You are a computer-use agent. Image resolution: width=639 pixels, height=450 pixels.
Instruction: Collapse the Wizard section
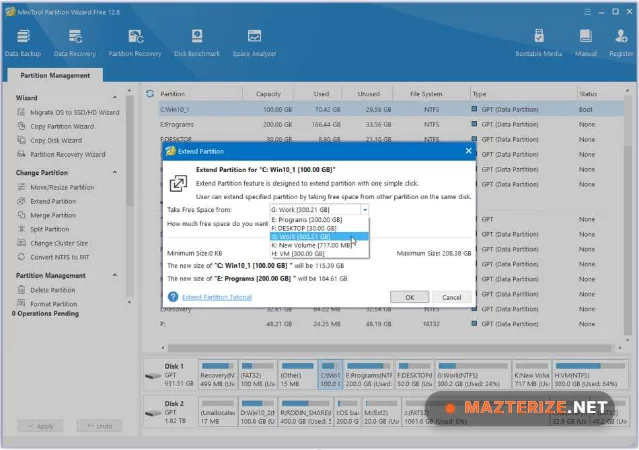point(115,97)
